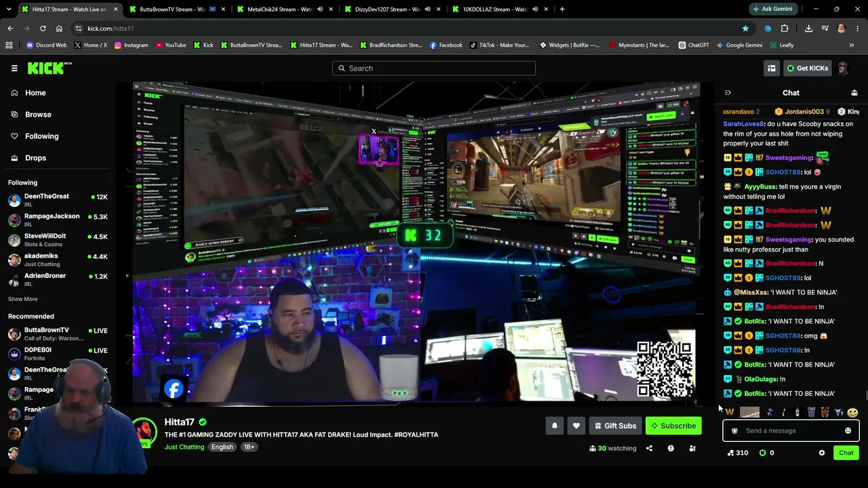The height and width of the screenshot is (488, 868).
Task: Open the emoji picker in chat box
Action: 848,431
